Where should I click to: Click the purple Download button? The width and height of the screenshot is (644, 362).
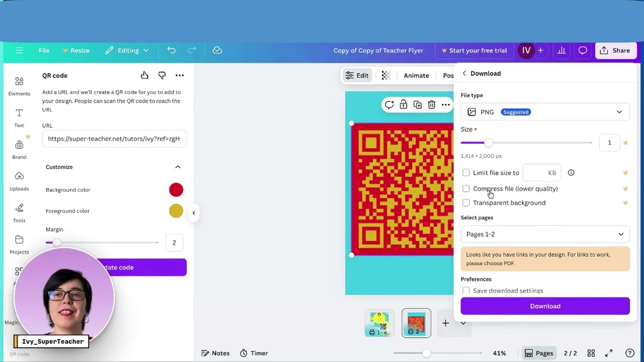(x=545, y=306)
